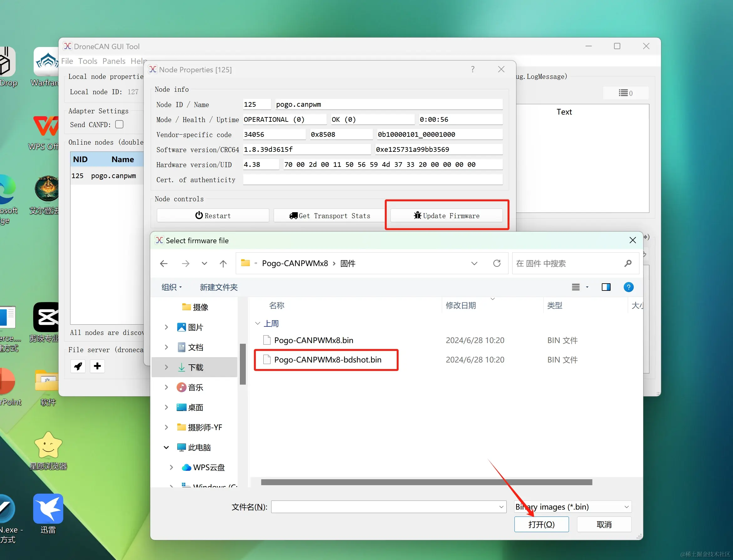Open the Tools menu
The image size is (733, 560).
pos(88,61)
